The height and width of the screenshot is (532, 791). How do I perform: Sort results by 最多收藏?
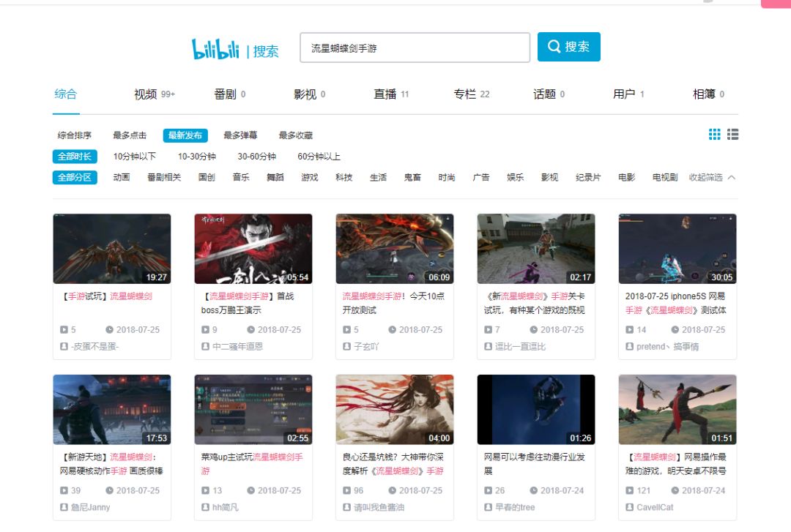[296, 135]
